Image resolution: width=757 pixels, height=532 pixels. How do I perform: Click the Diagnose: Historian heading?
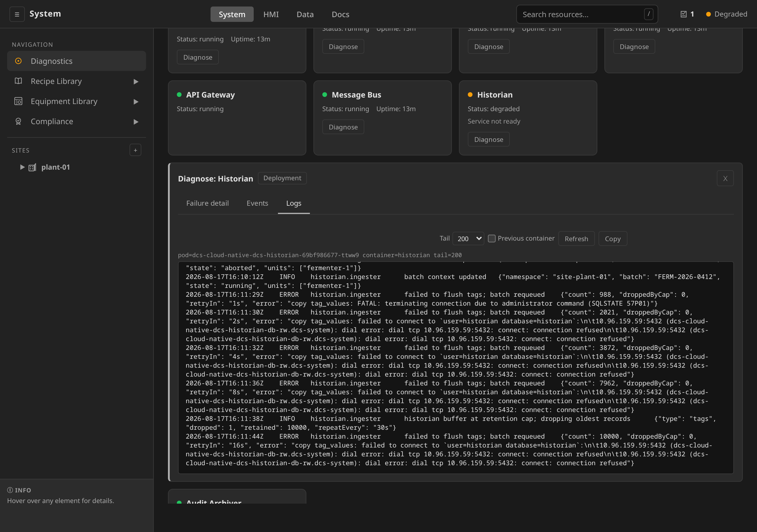point(215,178)
